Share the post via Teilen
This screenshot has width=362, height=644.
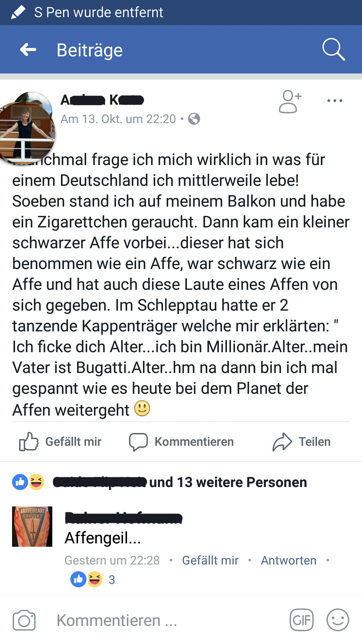click(x=302, y=441)
